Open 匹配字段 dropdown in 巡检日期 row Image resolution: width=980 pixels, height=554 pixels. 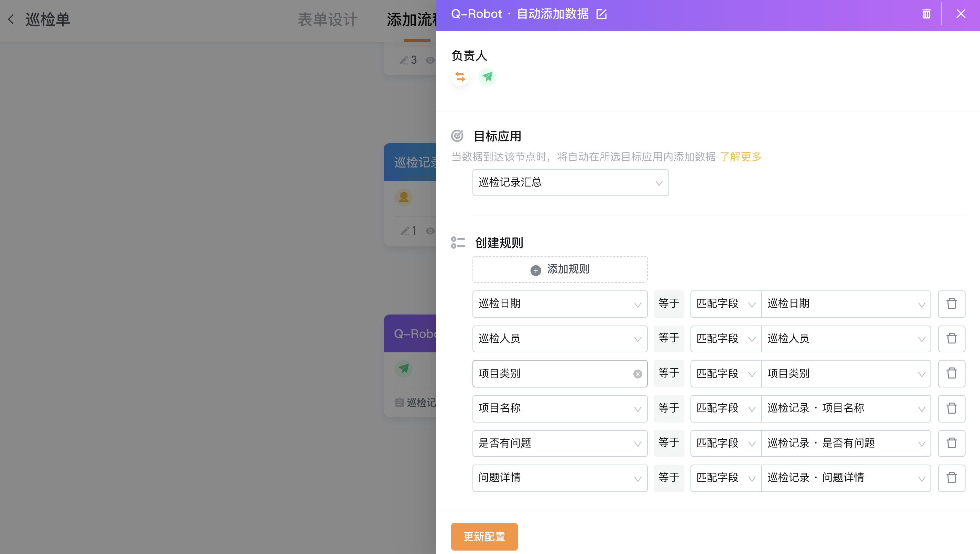click(726, 304)
